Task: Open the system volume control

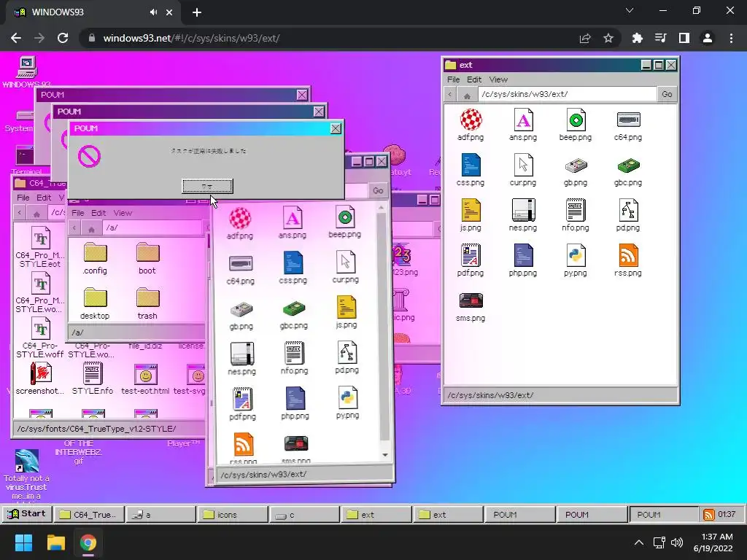Action: point(677,542)
